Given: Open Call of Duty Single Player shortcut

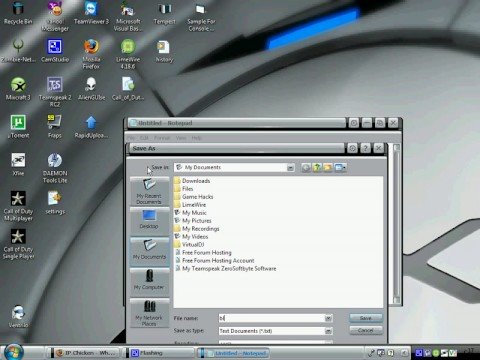Looking at the screenshot, I should [18, 244].
